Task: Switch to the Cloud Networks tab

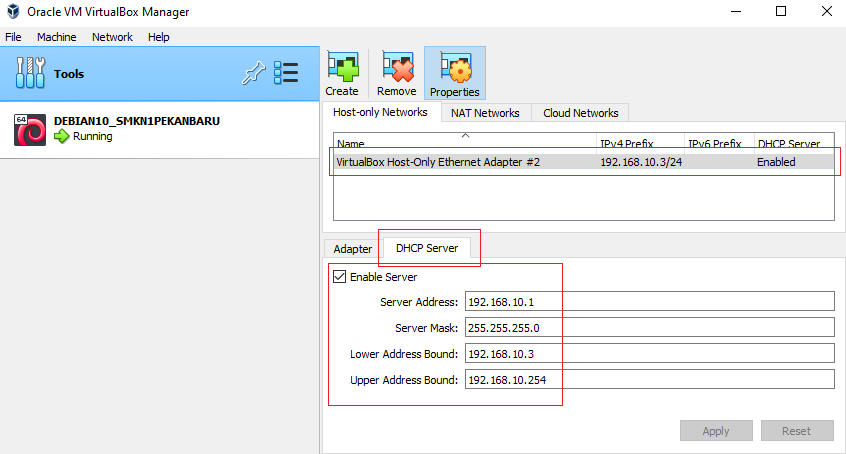Action: coord(581,113)
